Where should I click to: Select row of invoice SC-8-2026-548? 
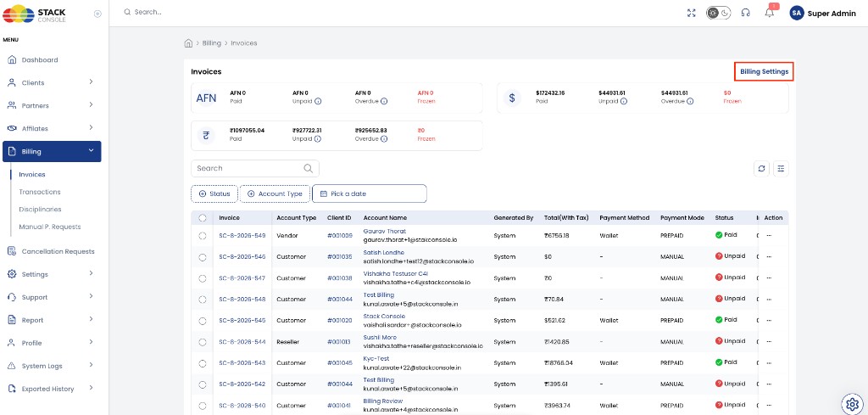tap(202, 300)
